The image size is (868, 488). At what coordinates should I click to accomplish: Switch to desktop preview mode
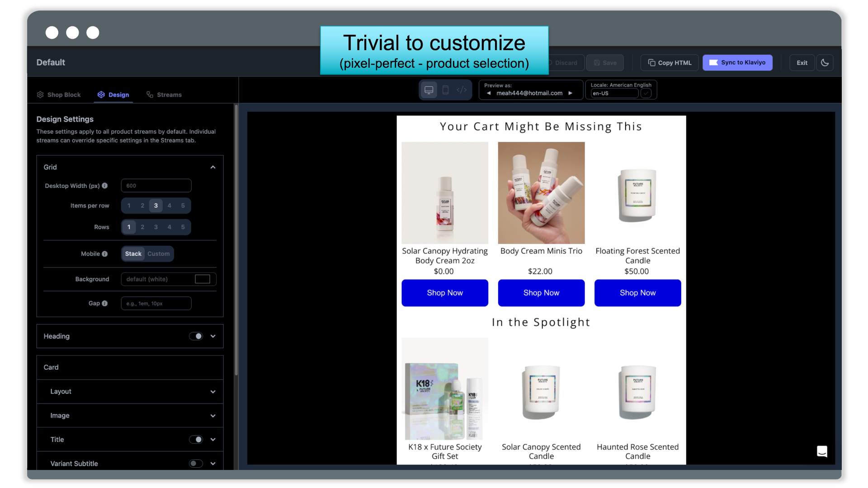429,90
